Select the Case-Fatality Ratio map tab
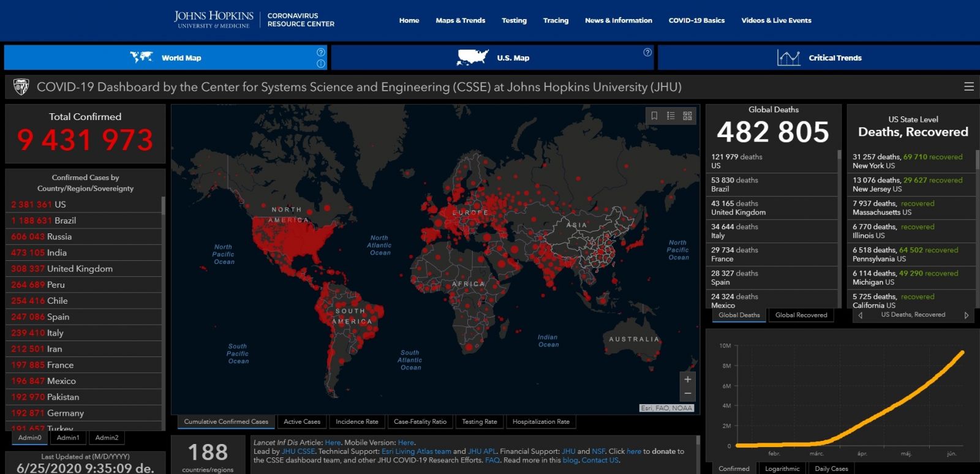 tap(420, 421)
